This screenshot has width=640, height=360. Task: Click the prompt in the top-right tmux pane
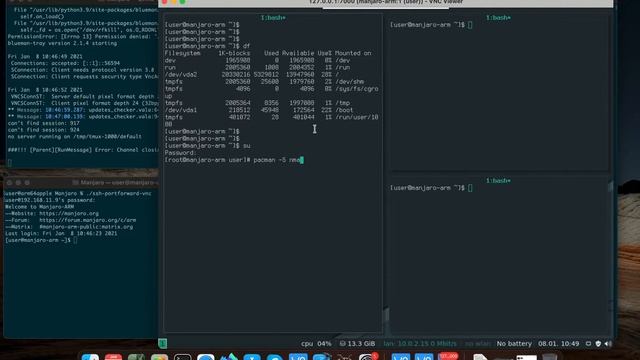pyautogui.click(x=431, y=25)
